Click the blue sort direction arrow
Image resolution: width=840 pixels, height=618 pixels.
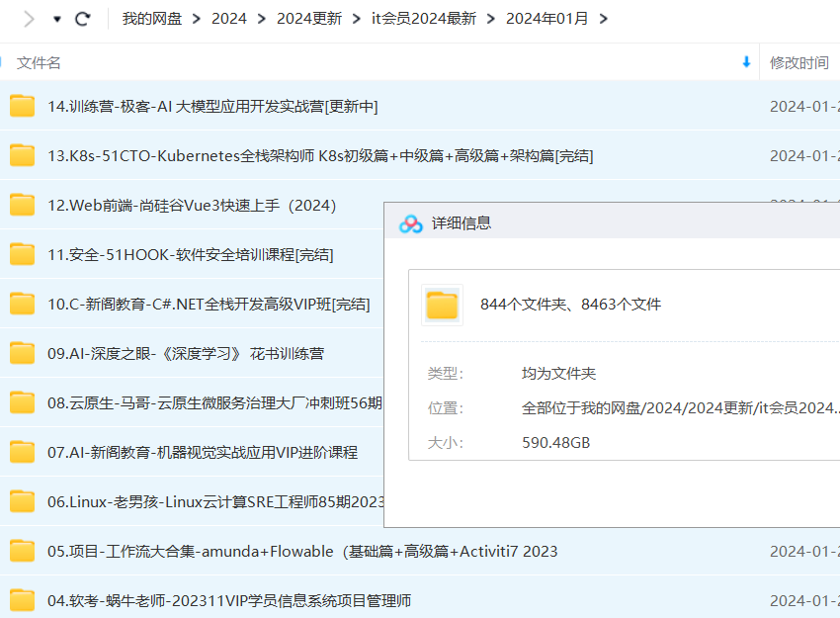click(746, 62)
